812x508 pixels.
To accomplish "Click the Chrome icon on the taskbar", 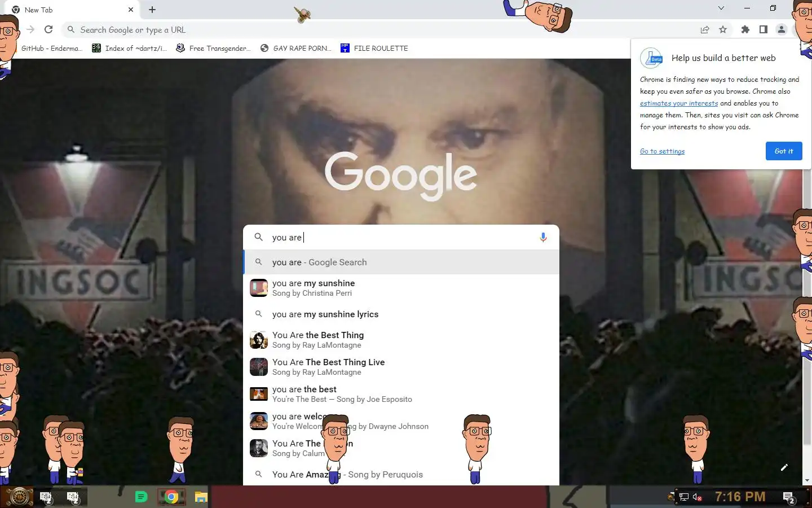I will tap(171, 497).
